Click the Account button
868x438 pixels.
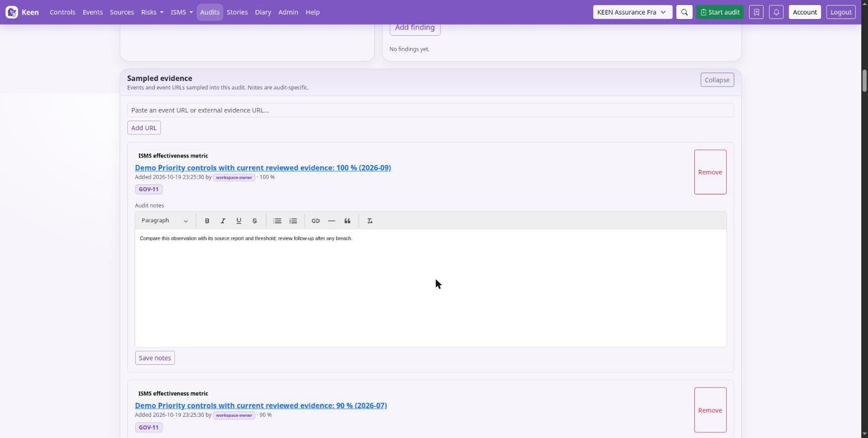805,12
